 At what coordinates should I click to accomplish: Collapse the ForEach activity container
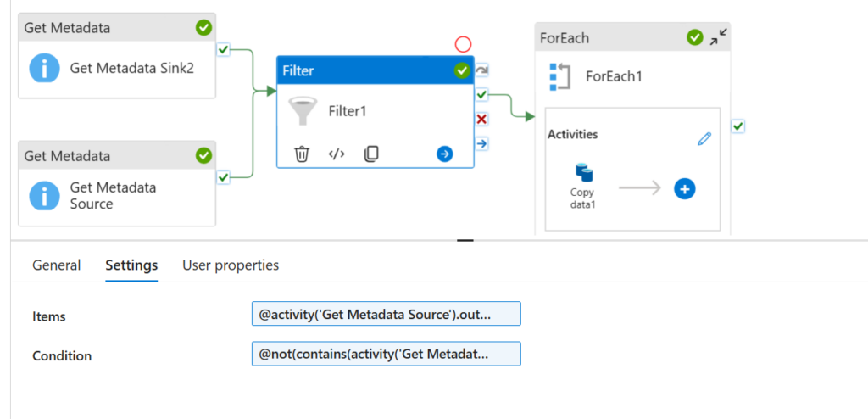click(718, 37)
